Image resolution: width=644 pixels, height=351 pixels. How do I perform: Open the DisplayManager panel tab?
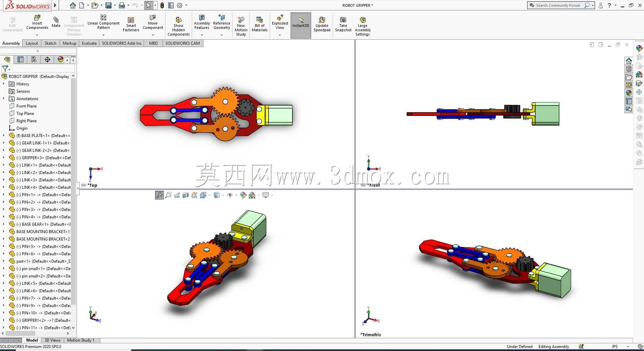[x=60, y=59]
